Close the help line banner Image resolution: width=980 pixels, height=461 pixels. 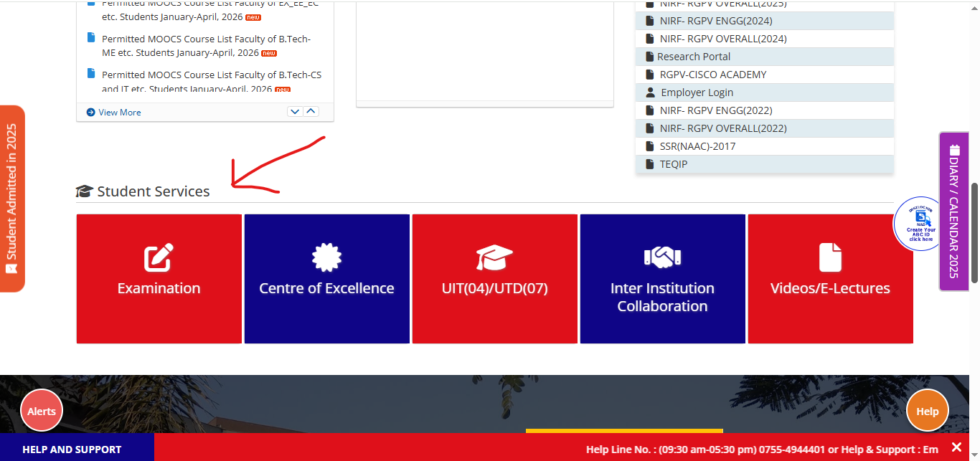tap(956, 447)
